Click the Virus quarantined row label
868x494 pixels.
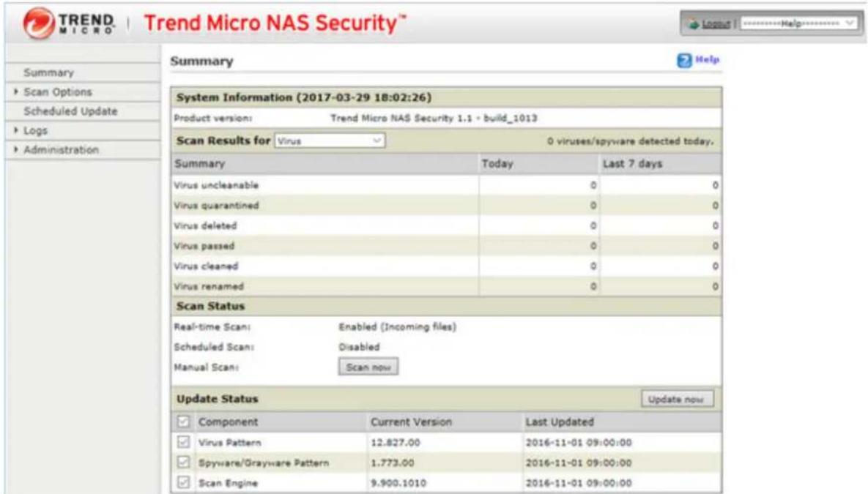click(x=216, y=206)
